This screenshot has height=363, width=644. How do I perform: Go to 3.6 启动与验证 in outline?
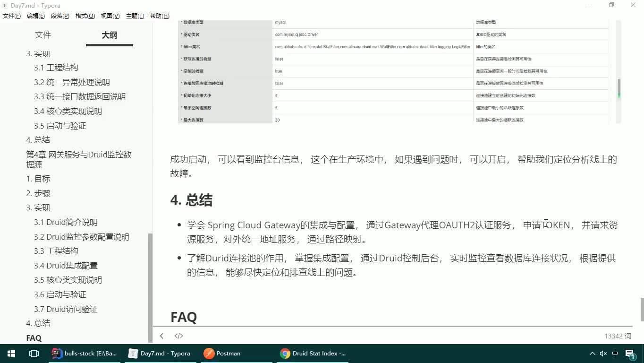coord(60,294)
